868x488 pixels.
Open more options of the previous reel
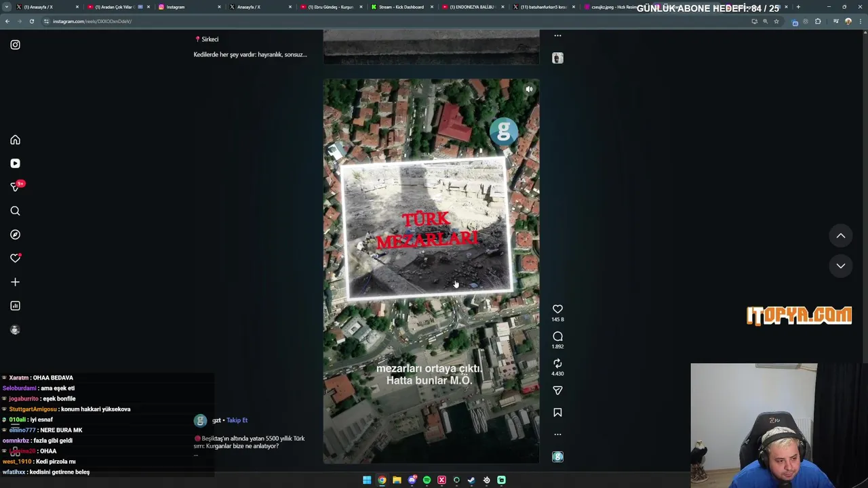tap(557, 35)
